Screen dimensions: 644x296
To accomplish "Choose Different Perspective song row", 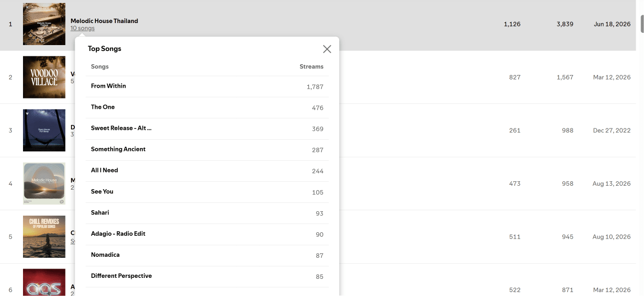I will [207, 276].
